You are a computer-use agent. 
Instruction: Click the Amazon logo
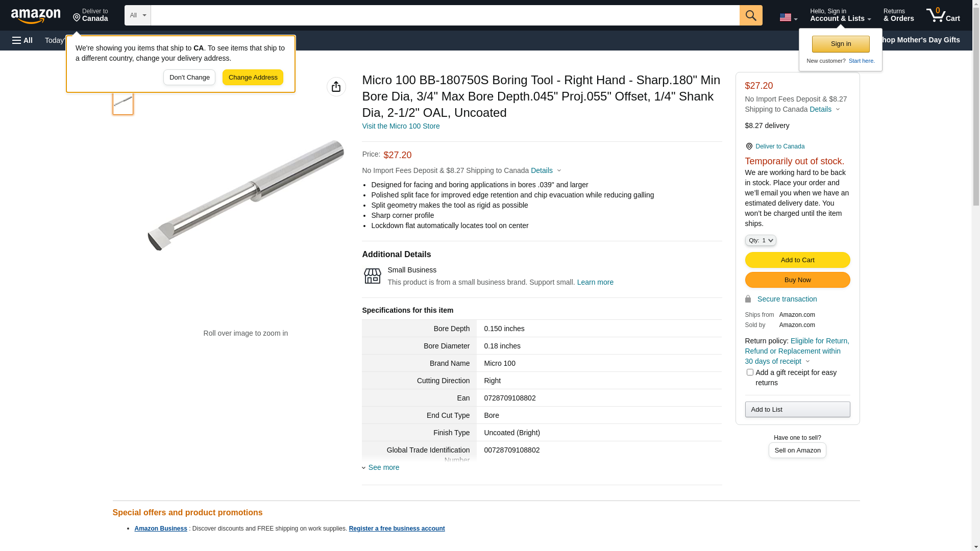(36, 16)
